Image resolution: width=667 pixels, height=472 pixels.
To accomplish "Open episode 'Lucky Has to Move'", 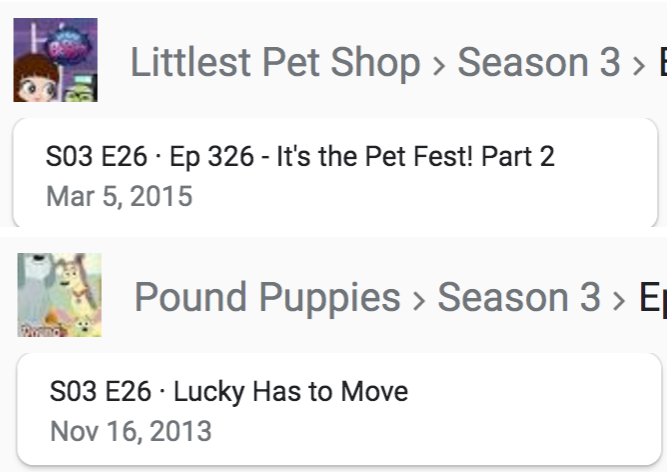I will point(291,391).
